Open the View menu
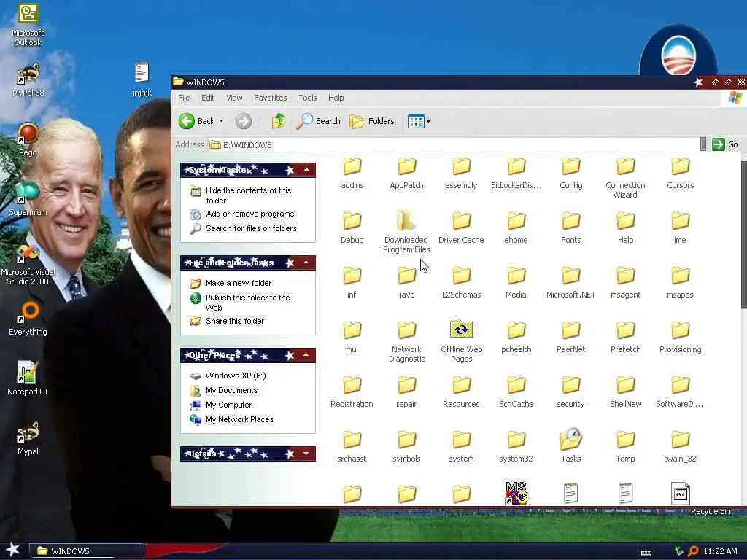 pos(234,98)
